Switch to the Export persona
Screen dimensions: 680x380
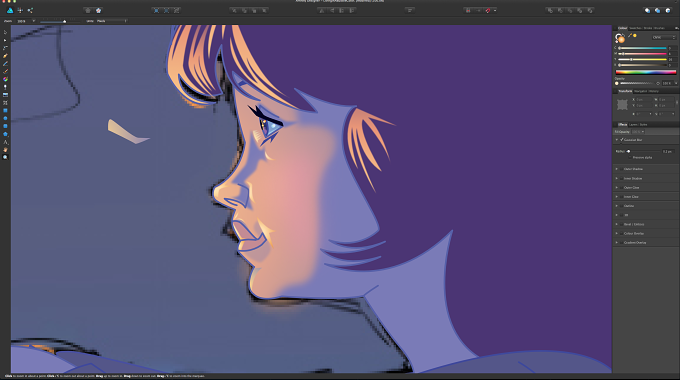(30, 10)
